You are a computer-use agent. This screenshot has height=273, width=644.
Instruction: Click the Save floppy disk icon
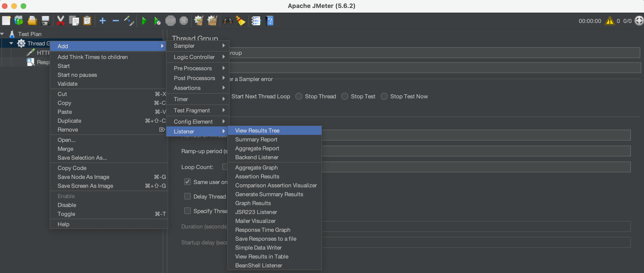[x=45, y=21]
